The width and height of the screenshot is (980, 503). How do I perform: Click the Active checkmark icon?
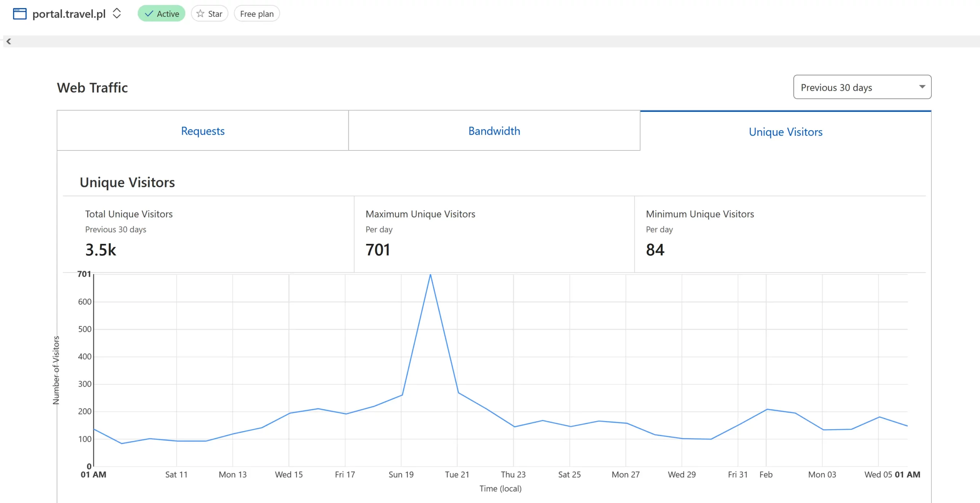(x=149, y=14)
